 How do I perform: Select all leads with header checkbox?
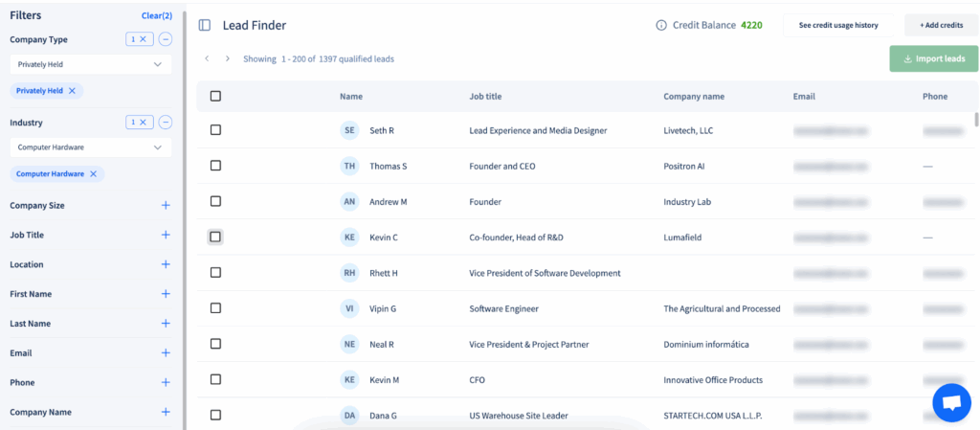pyautogui.click(x=215, y=96)
